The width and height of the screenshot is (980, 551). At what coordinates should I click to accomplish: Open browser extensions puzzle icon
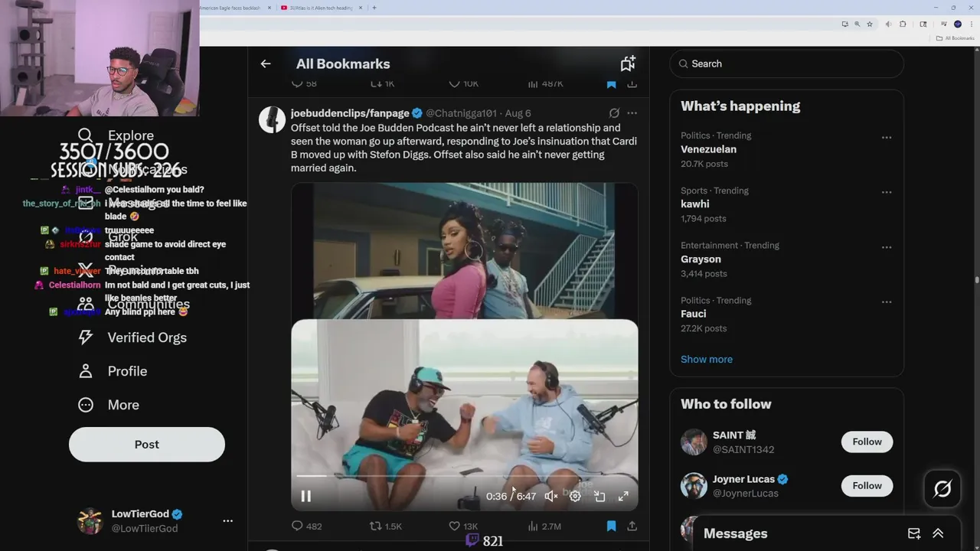click(x=903, y=24)
